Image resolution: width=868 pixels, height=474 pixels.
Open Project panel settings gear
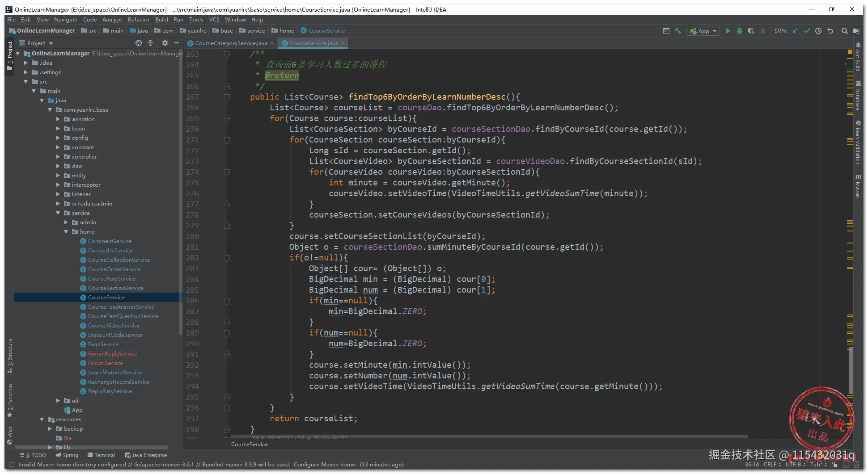[x=165, y=43]
